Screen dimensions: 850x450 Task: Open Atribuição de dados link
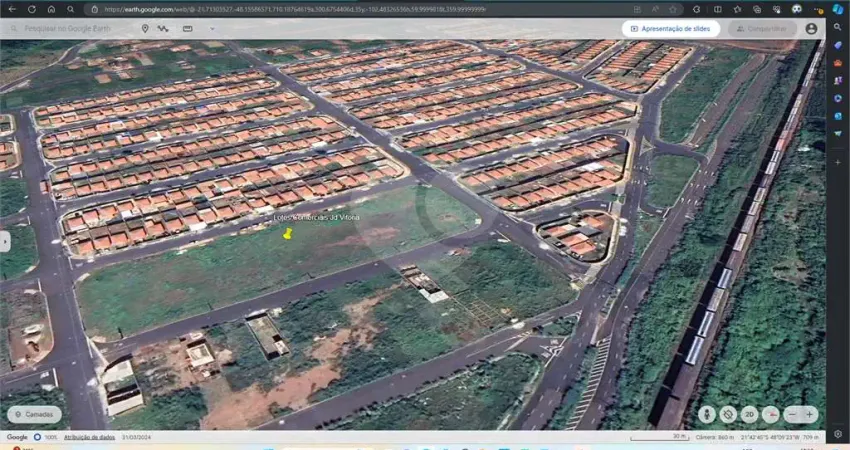click(x=89, y=437)
